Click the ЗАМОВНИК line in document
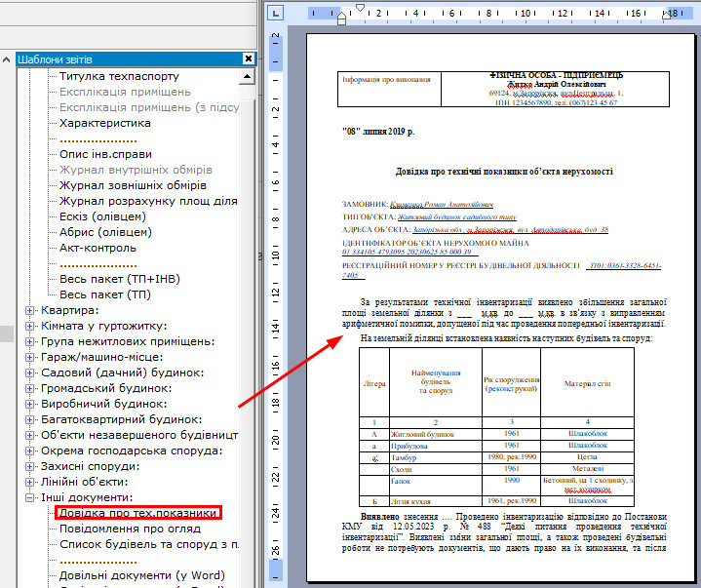701x588 pixels. (417, 205)
